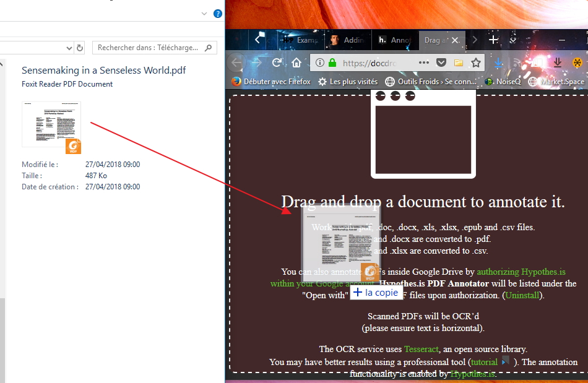Open Explorer help question-mark icon
The image size is (588, 383).
click(x=218, y=14)
